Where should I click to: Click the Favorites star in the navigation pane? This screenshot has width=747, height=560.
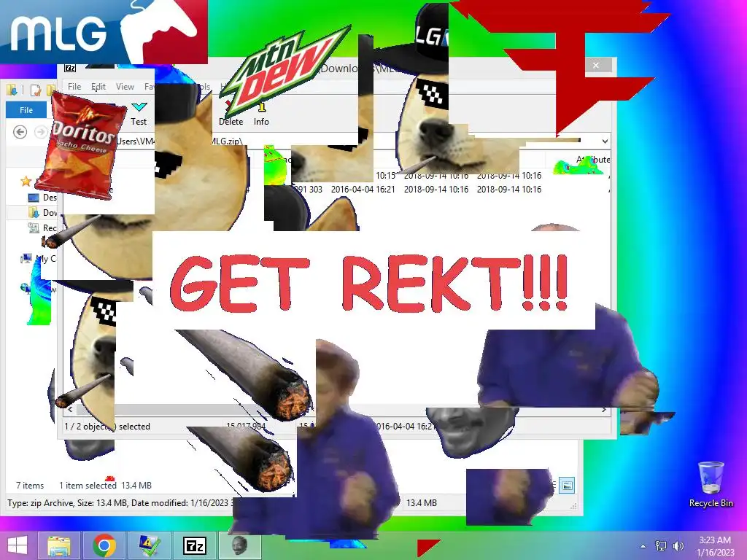26,182
